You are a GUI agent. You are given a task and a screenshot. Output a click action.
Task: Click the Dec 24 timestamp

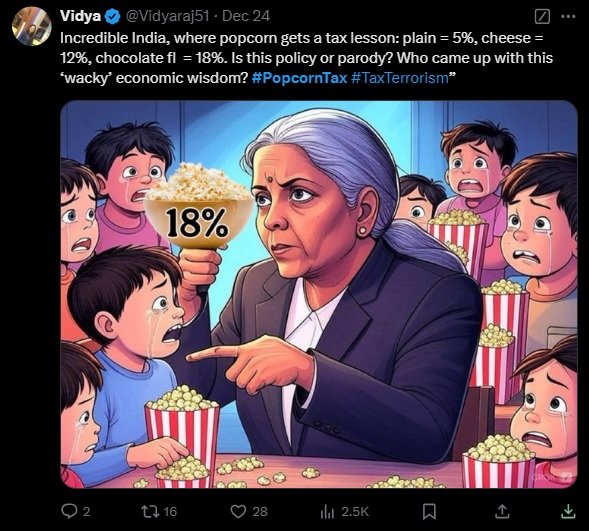coord(246,16)
